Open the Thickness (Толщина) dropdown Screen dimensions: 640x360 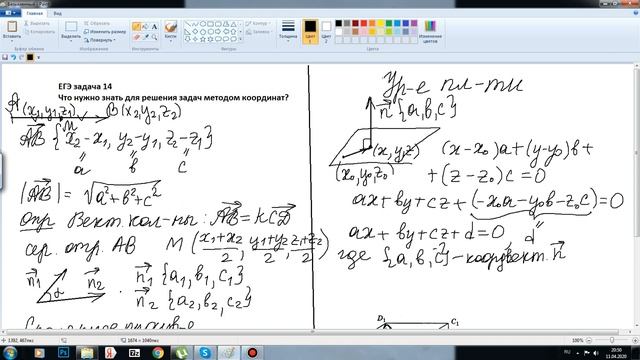[288, 31]
